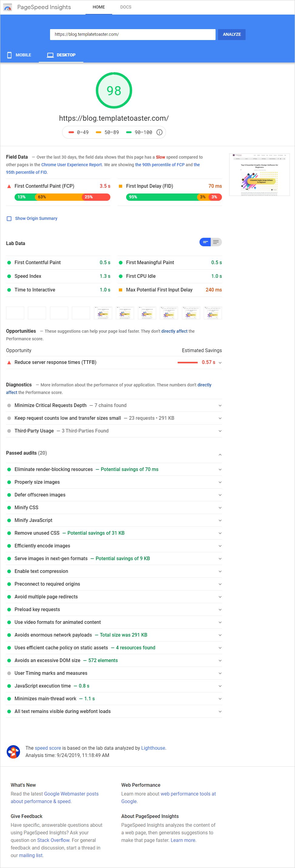This screenshot has height=868, width=295.
Task: Click the red warning triangle beside Reduce server response times
Action: point(8,362)
